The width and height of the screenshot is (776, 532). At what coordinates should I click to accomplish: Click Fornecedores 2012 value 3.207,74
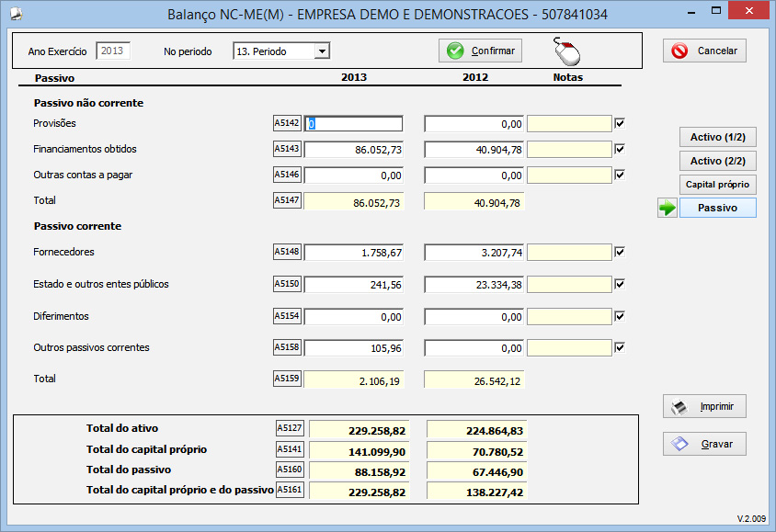coord(474,252)
